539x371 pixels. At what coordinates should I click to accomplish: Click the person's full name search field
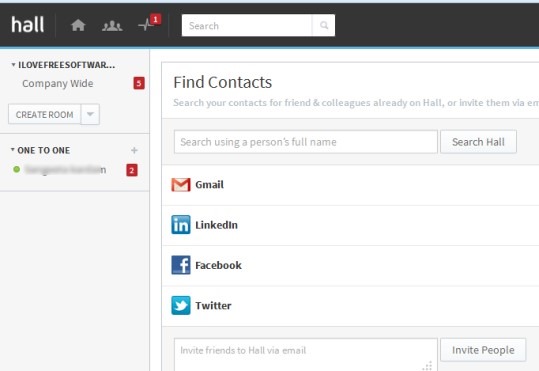click(x=306, y=142)
